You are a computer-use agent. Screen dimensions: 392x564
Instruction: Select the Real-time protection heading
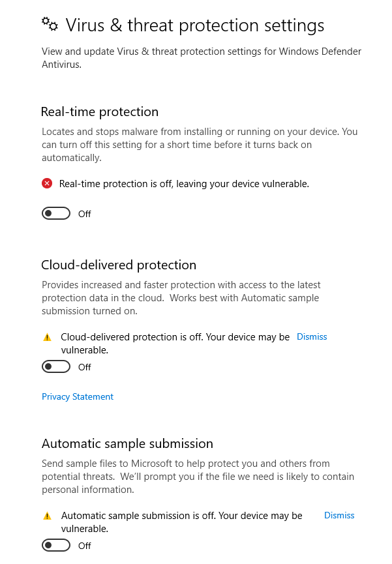100,111
